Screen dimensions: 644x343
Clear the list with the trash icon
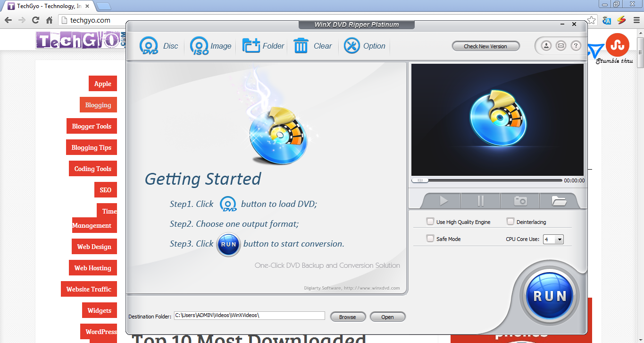(313, 46)
